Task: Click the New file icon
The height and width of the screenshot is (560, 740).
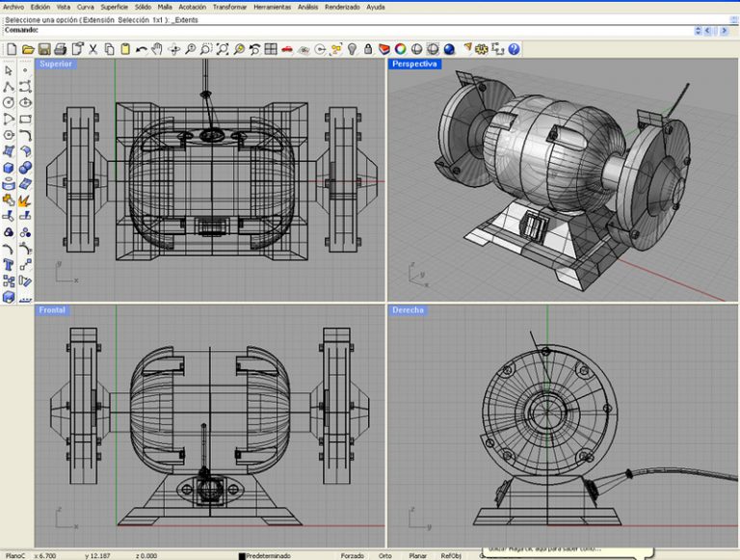Action: [12, 49]
